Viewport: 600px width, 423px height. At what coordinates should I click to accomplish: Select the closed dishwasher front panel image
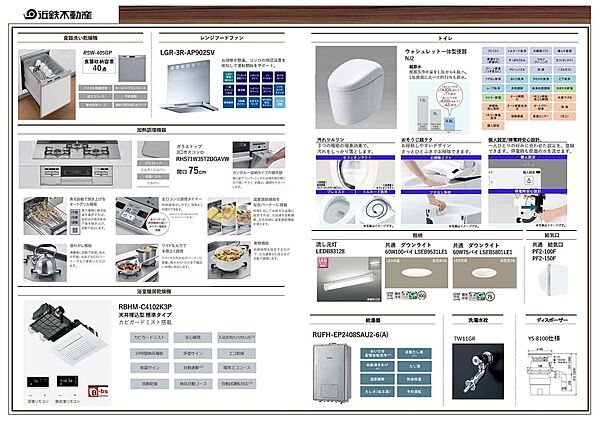[132, 69]
